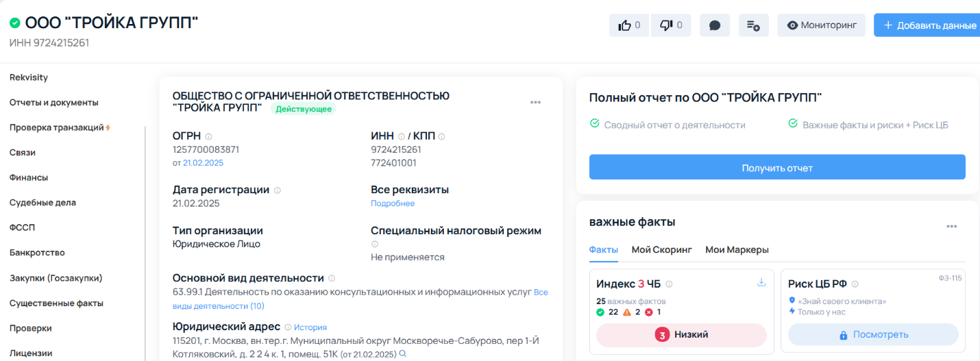This screenshot has width=980, height=361.
Task: Open three-dots menu in важные факты
Action: 951,227
